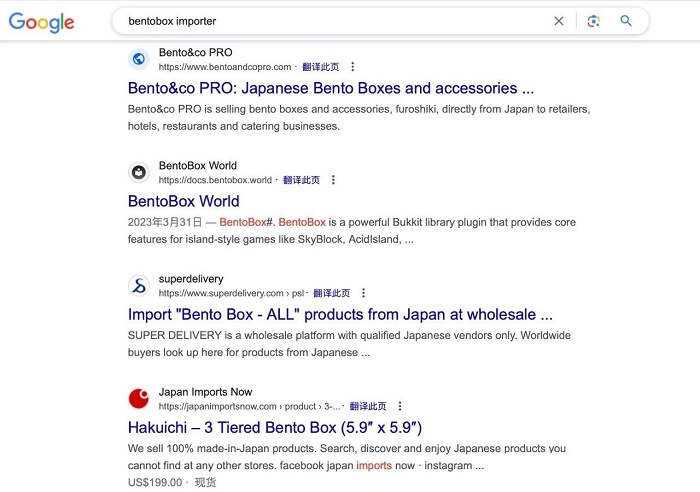Open Google Lens image search icon
This screenshot has width=700, height=492.
click(593, 21)
